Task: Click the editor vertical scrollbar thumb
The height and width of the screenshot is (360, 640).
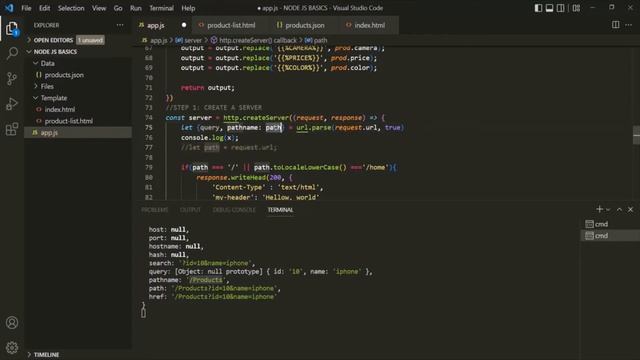Action: pyautogui.click(x=636, y=136)
